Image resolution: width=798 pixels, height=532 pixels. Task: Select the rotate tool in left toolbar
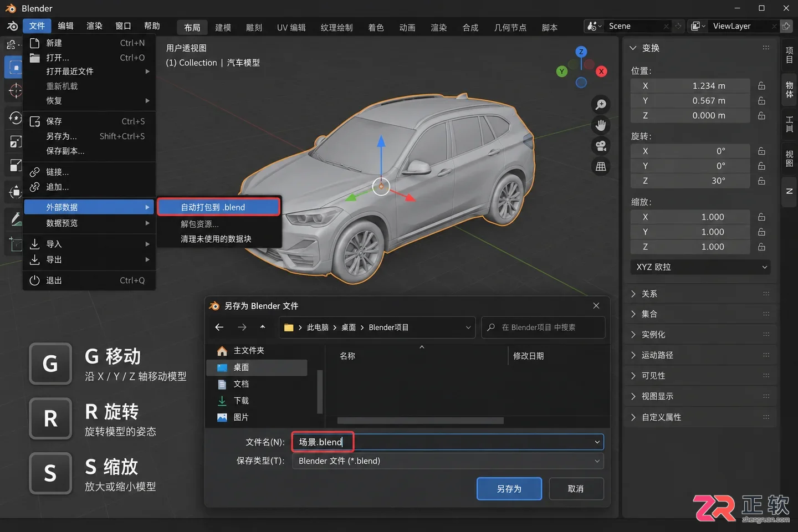click(x=16, y=118)
